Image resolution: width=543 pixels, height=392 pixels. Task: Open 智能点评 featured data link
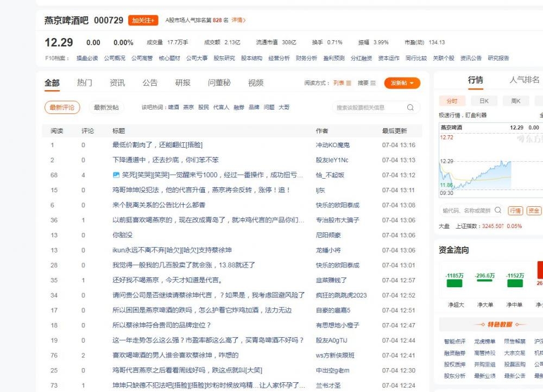454,342
